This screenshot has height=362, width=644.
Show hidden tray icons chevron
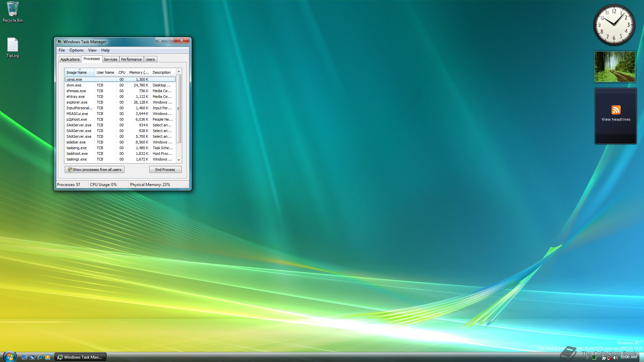(587, 358)
